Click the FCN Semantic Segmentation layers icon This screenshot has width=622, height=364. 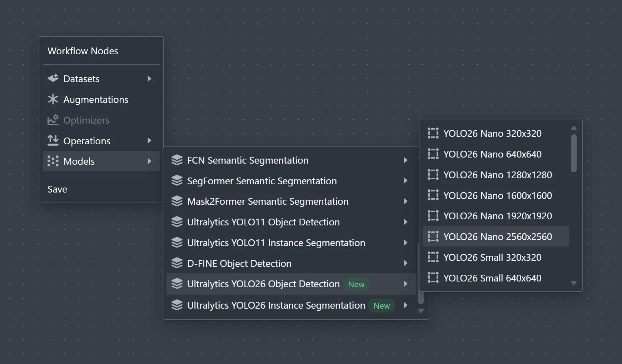click(177, 160)
